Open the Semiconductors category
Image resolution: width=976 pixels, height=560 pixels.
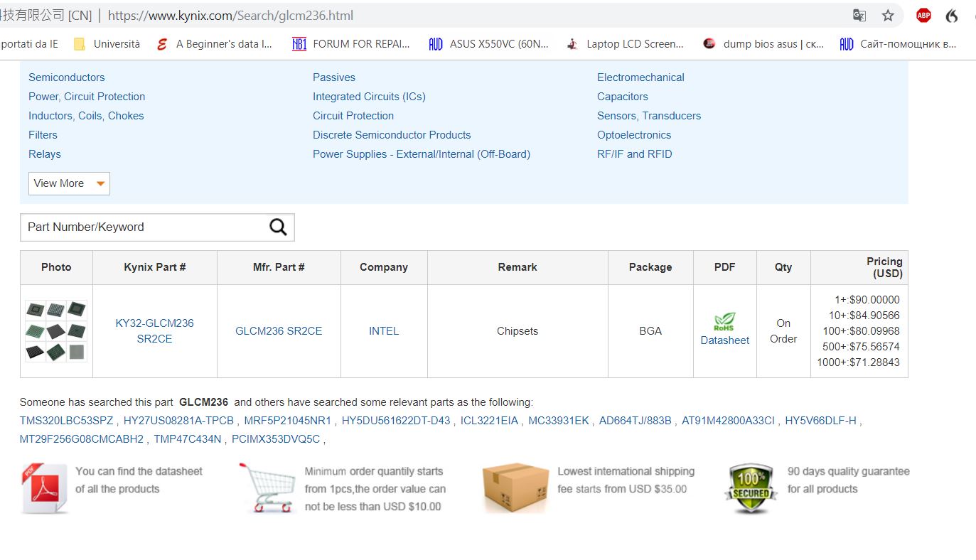(66, 77)
